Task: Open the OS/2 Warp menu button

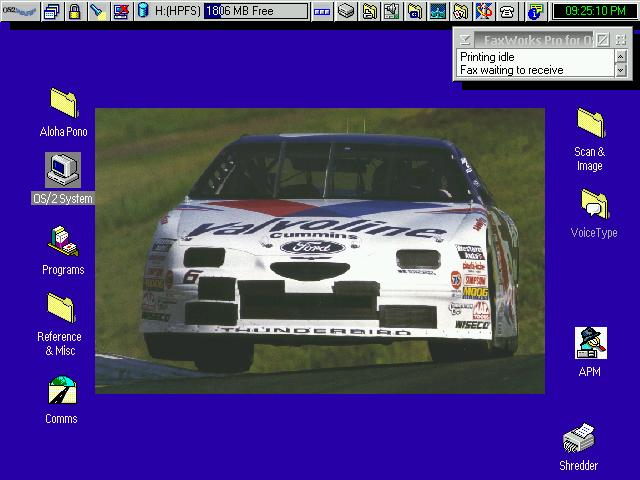Action: tap(20, 11)
